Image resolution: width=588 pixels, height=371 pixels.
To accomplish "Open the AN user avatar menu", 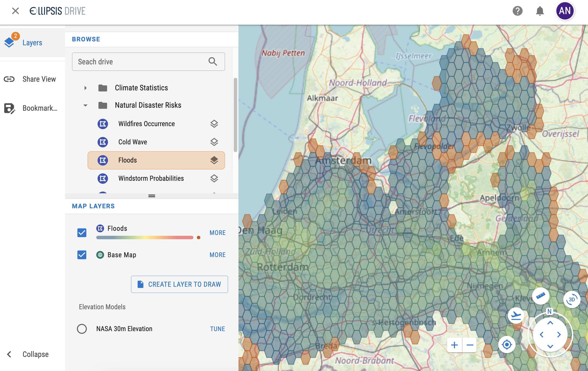I will 565,11.
